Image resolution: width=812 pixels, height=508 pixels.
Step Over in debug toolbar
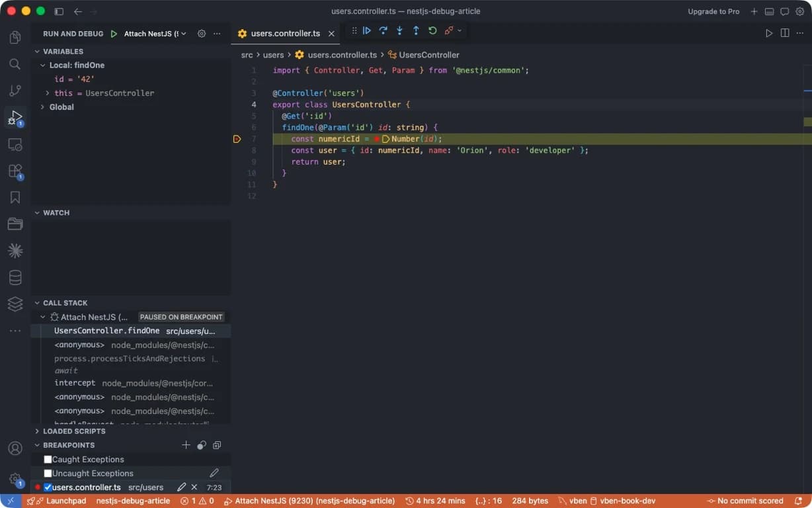[383, 30]
